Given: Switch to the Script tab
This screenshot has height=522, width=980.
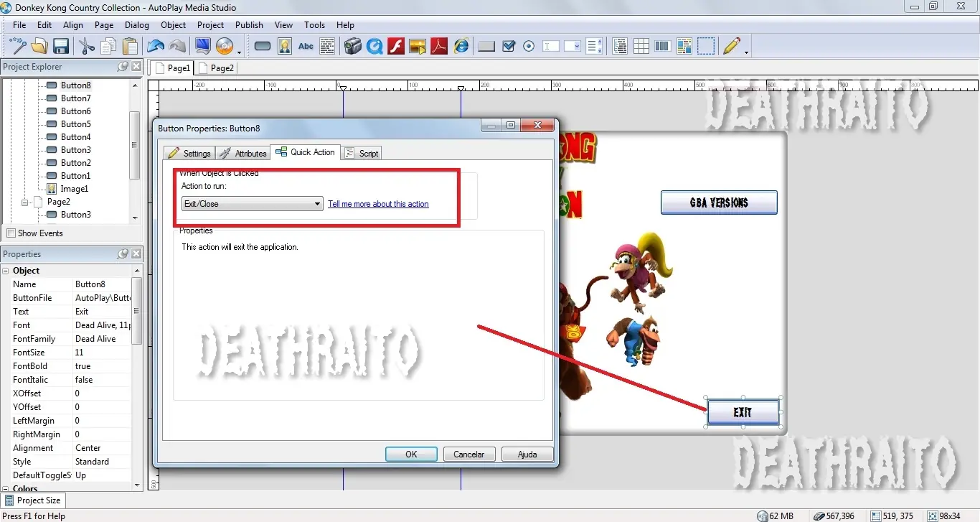Looking at the screenshot, I should coord(362,153).
